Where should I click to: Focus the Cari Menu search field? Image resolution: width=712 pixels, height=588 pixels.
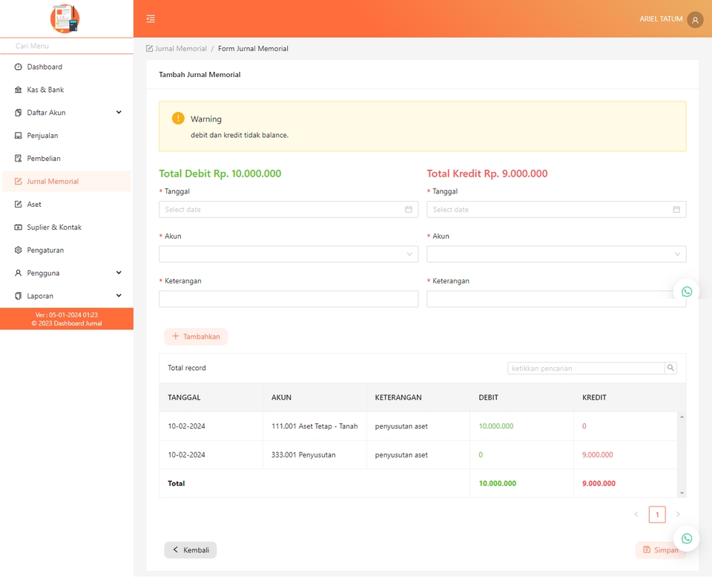[66, 46]
